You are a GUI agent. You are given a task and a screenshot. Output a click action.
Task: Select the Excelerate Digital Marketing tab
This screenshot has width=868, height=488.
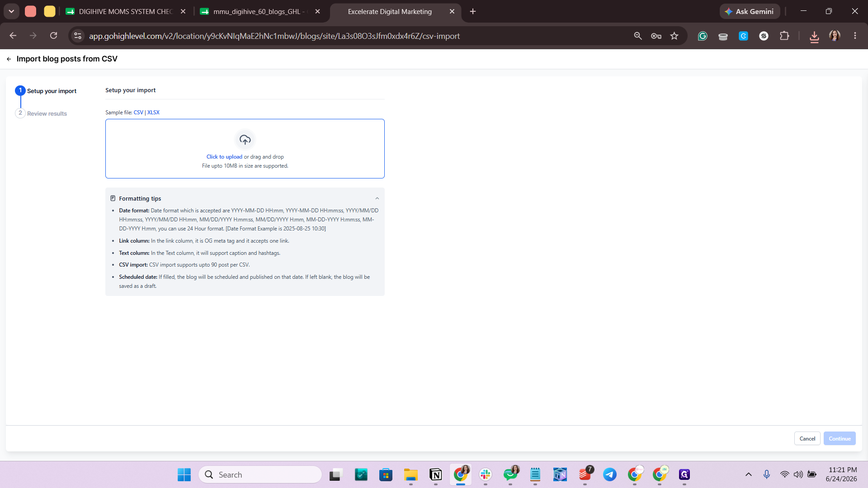pyautogui.click(x=390, y=12)
